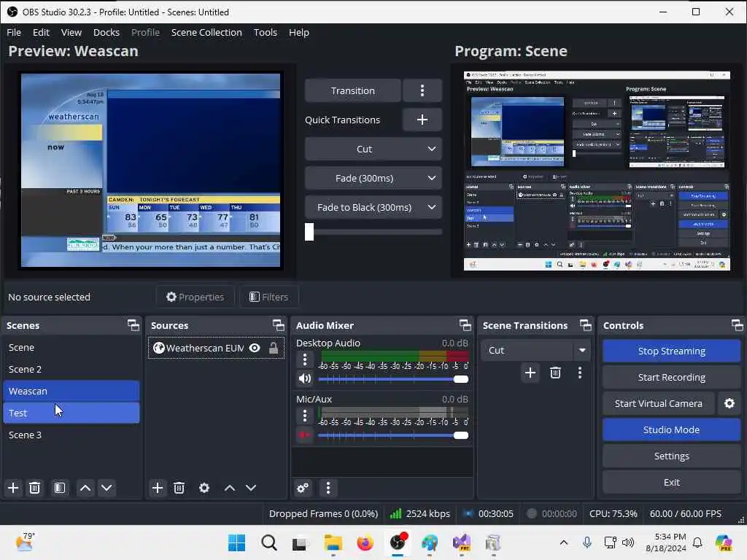Toggle Weatherscan source visibility eye

255,348
